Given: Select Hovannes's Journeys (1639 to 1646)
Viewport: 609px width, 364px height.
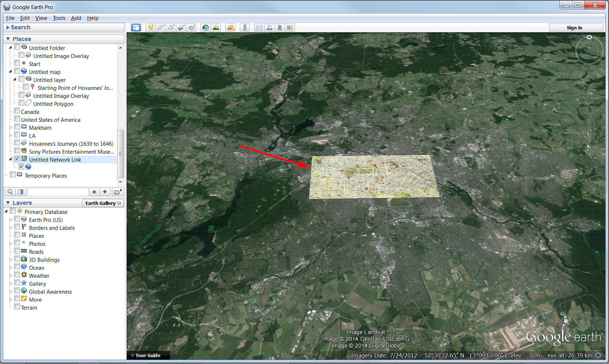Looking at the screenshot, I should coord(71,144).
